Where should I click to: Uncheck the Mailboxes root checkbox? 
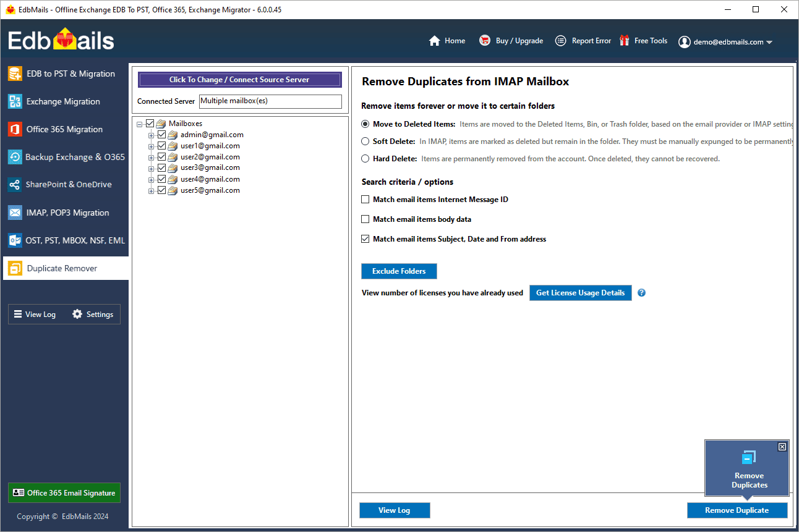(150, 124)
